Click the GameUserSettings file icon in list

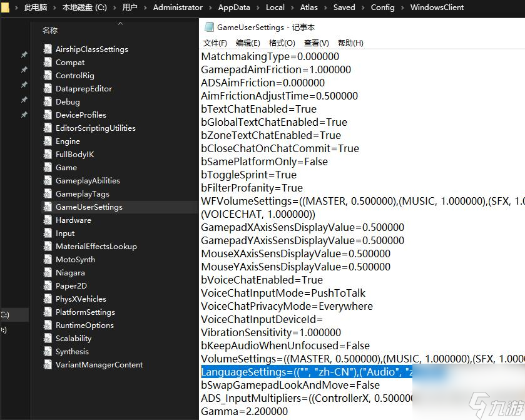tap(48, 207)
